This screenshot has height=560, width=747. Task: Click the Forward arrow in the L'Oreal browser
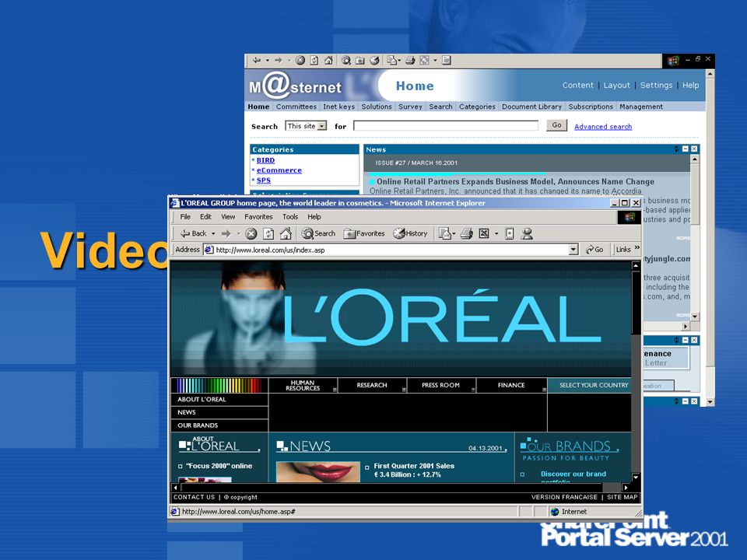pyautogui.click(x=226, y=233)
